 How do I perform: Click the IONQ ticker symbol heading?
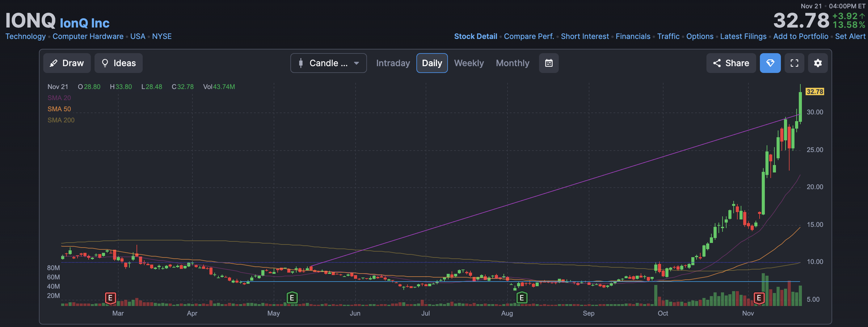pyautogui.click(x=30, y=21)
